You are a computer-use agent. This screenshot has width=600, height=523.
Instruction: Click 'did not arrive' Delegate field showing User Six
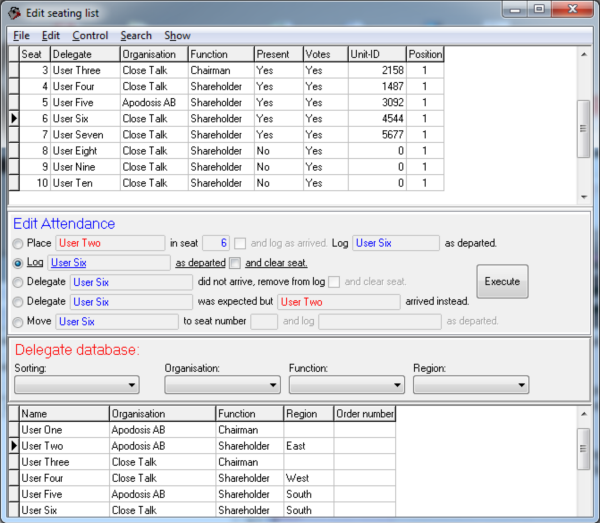pyautogui.click(x=131, y=282)
